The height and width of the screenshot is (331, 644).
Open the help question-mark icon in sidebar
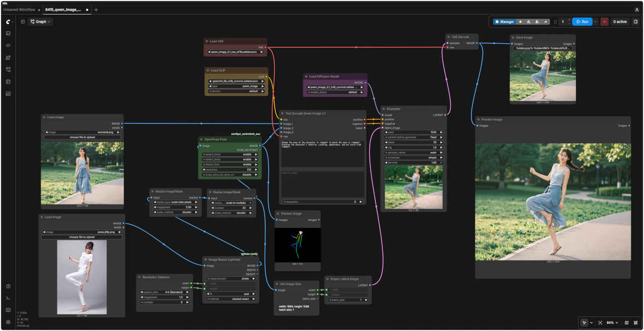pyautogui.click(x=8, y=286)
